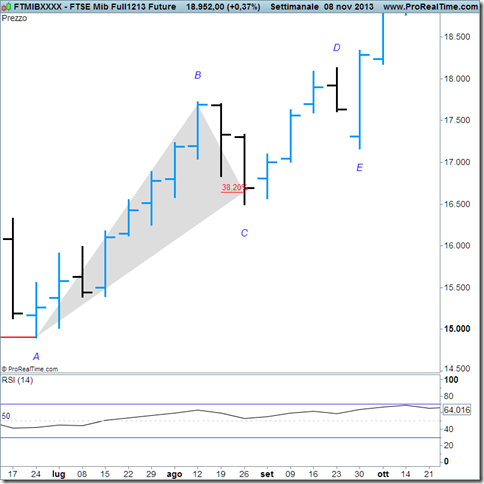This screenshot has width=484, height=484.
Task: Click the 16.000 price axis label
Action: pyautogui.click(x=457, y=245)
